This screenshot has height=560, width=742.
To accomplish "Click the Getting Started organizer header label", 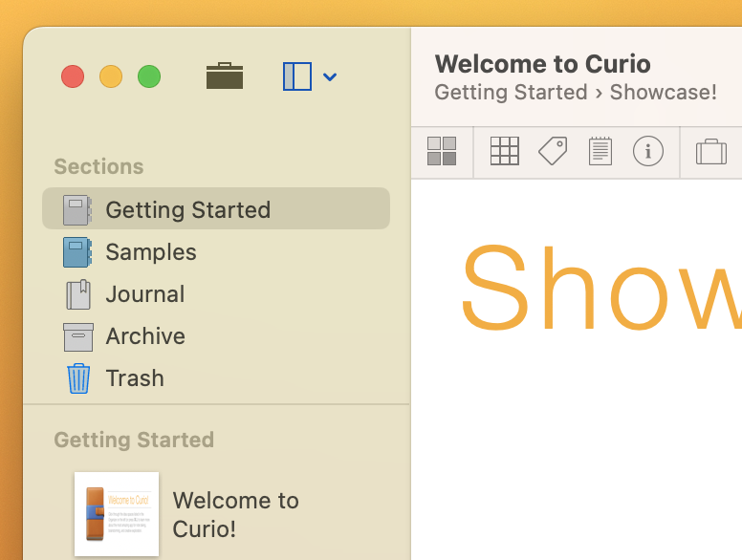I will (x=134, y=440).
